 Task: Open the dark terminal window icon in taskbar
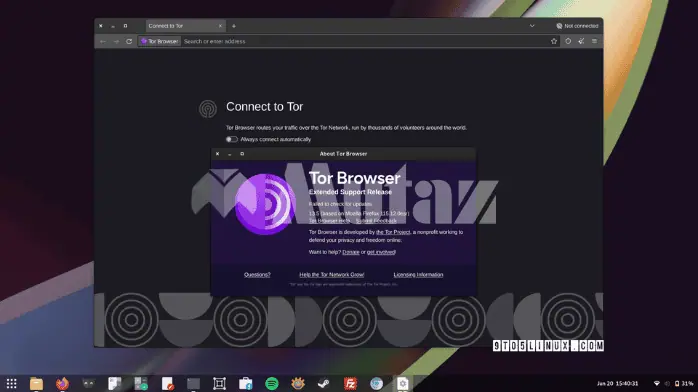point(193,383)
